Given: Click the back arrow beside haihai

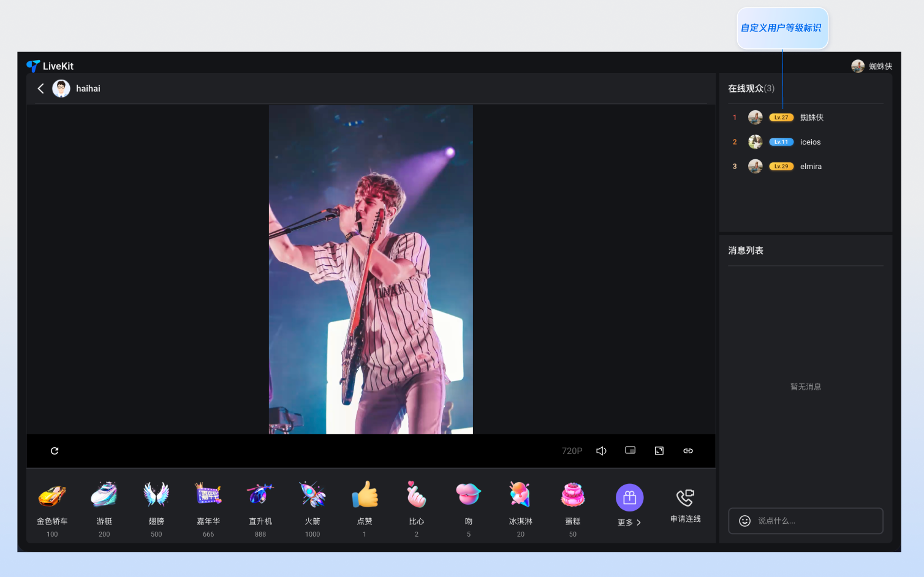Looking at the screenshot, I should (41, 89).
